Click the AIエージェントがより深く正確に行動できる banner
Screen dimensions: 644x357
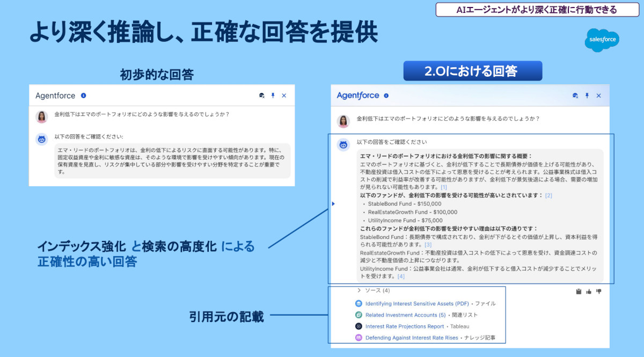[537, 10]
